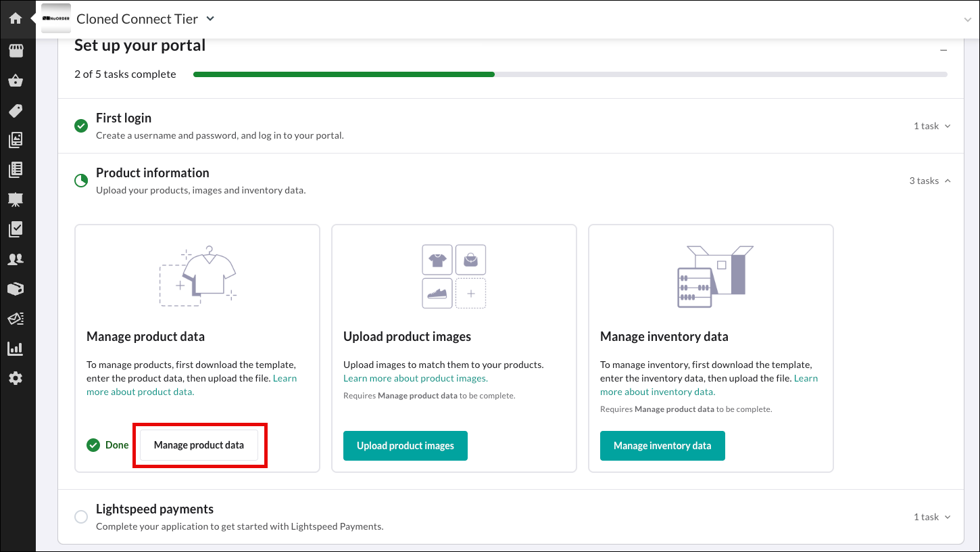Expand Lightspeed payments 1 task chevron
Image resolution: width=980 pixels, height=552 pixels.
pos(947,517)
